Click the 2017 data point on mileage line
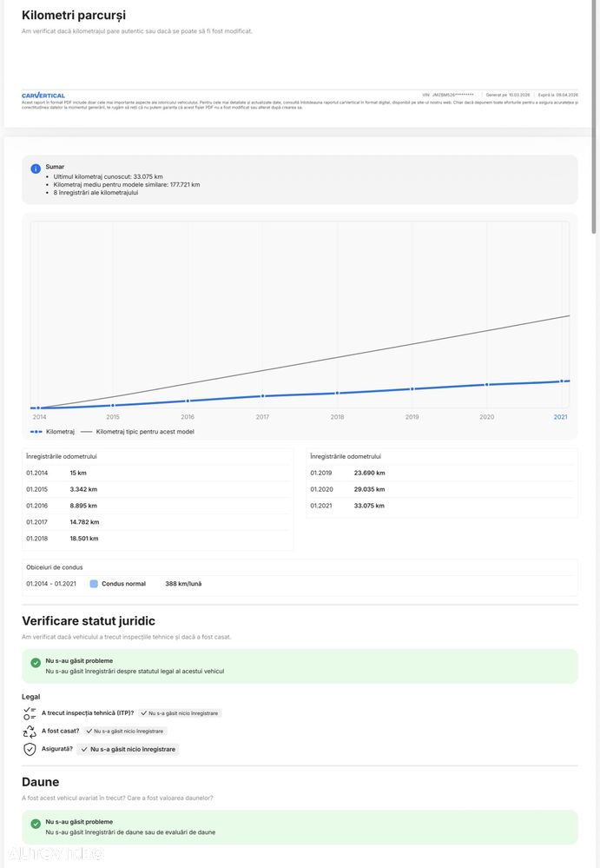 pyautogui.click(x=262, y=396)
